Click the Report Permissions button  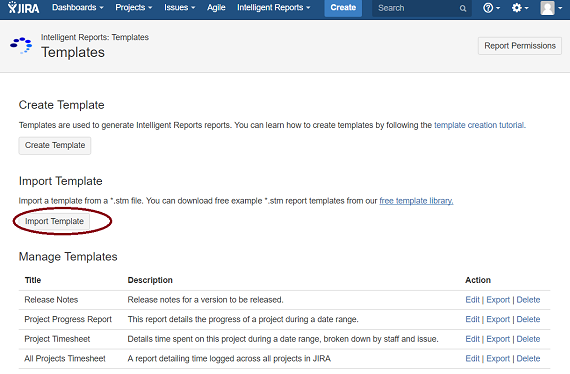click(520, 46)
